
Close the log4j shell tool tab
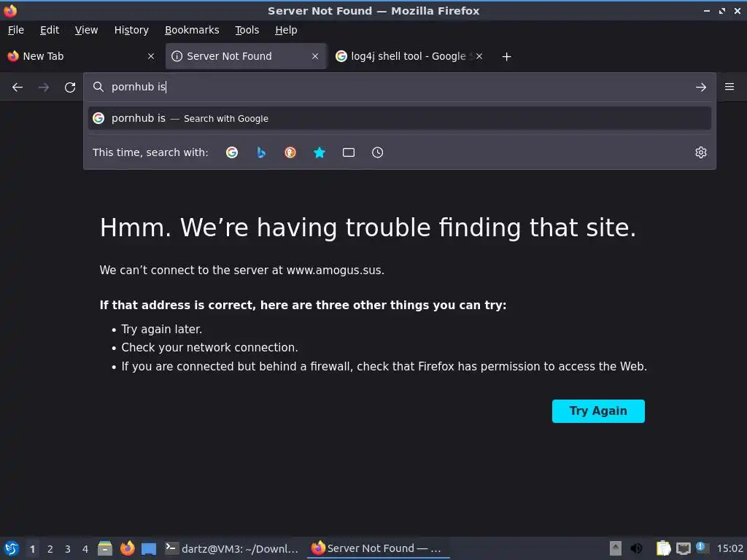[479, 56]
